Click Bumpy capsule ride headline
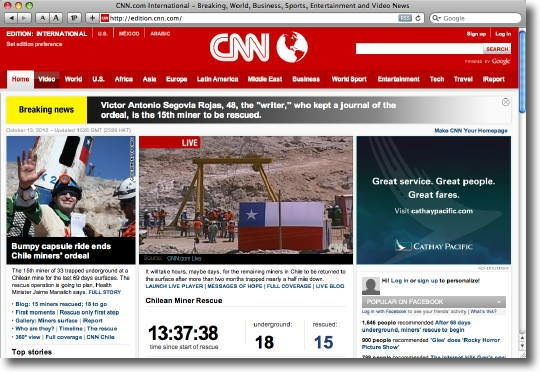This screenshot has width=540, height=372. click(61, 251)
